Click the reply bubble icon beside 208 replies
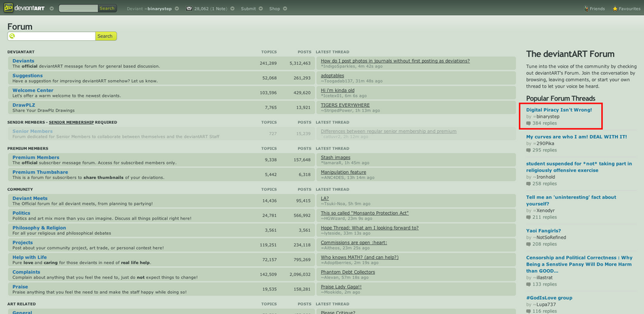 528,244
